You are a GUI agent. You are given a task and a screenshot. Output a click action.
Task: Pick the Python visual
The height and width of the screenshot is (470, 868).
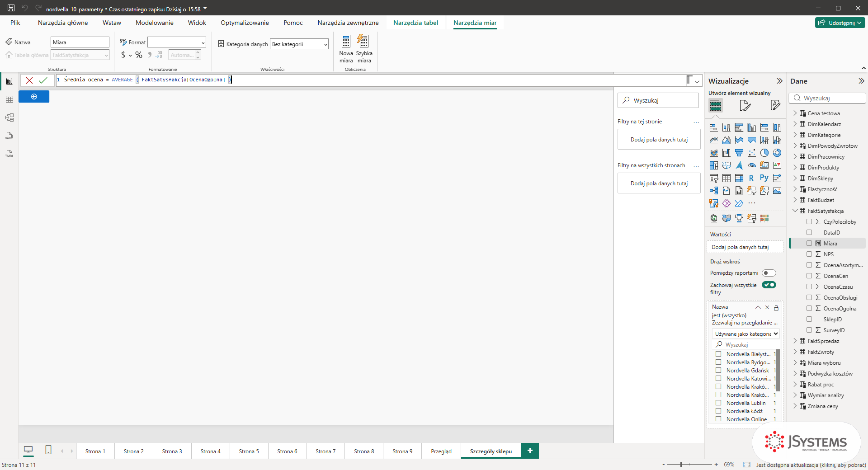coord(764,178)
